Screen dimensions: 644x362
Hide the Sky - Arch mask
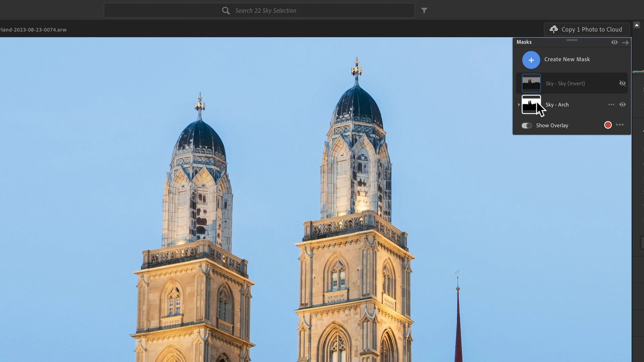(623, 105)
